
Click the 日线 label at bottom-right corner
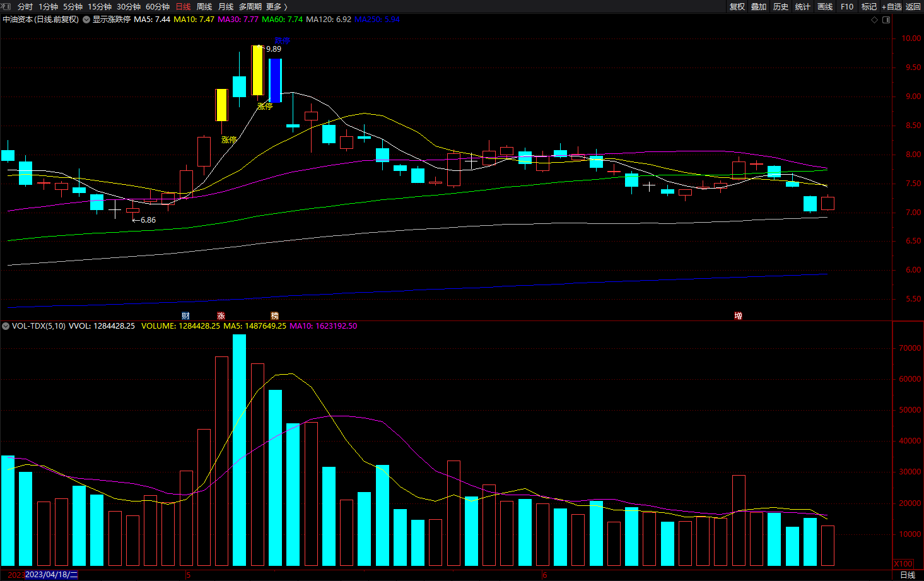[x=908, y=575]
